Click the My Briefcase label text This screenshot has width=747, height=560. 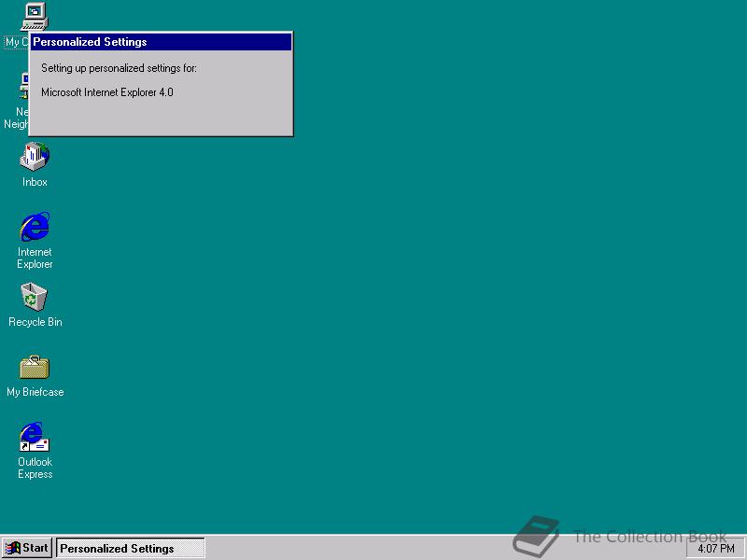[35, 392]
